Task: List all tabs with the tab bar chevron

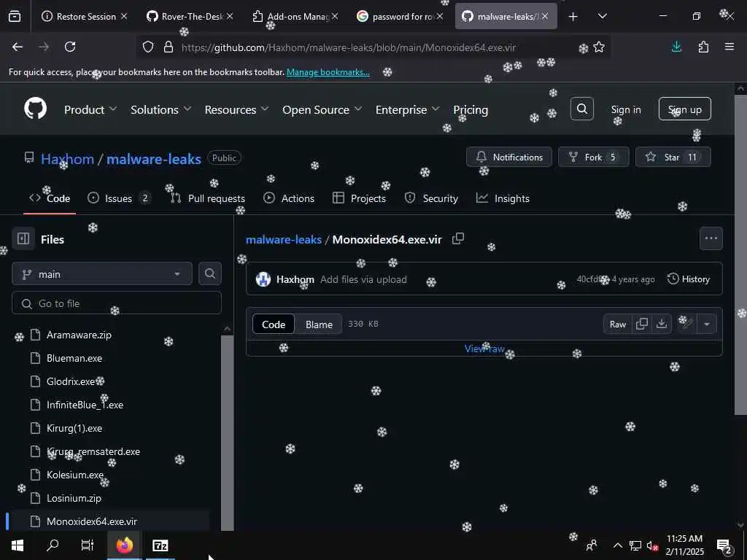Action: click(602, 16)
